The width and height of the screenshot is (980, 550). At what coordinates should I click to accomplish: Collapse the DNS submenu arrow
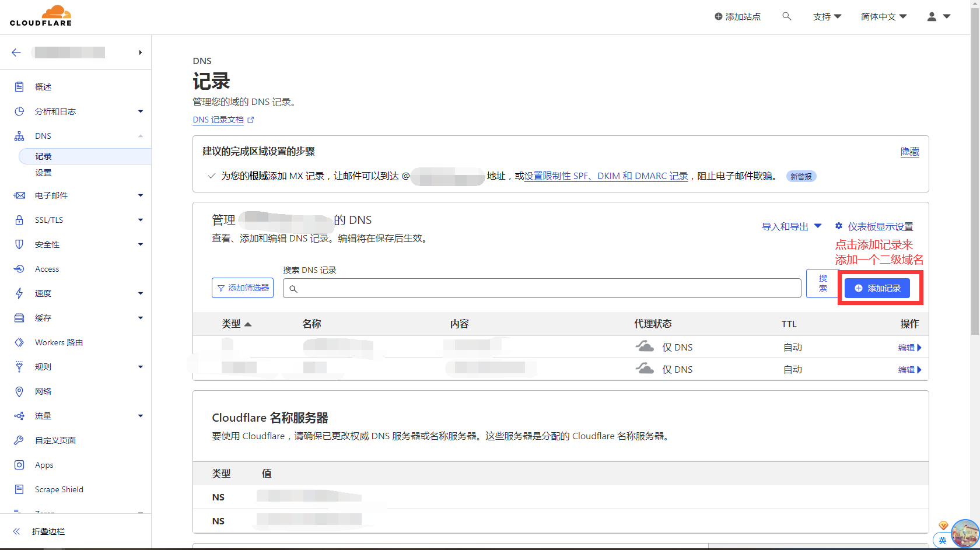point(141,136)
